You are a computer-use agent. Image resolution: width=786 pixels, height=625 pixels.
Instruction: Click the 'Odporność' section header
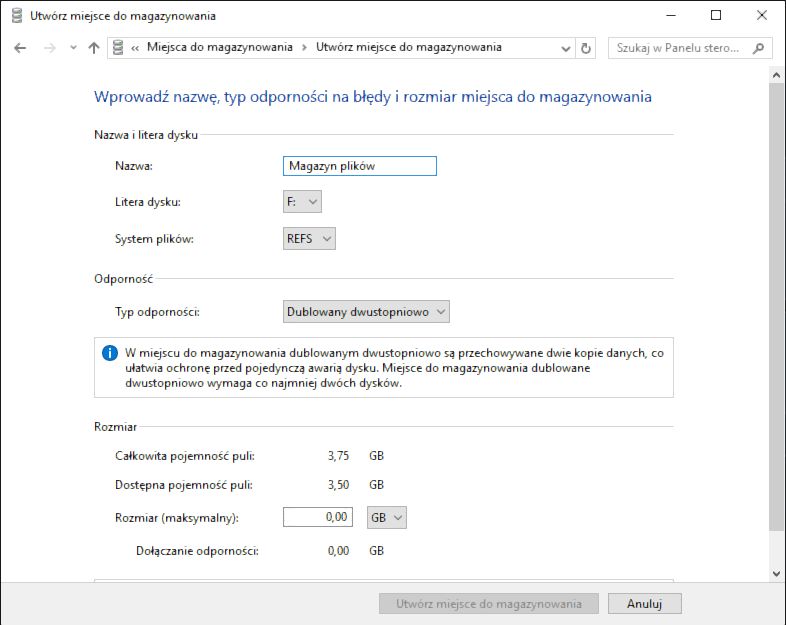point(124,279)
